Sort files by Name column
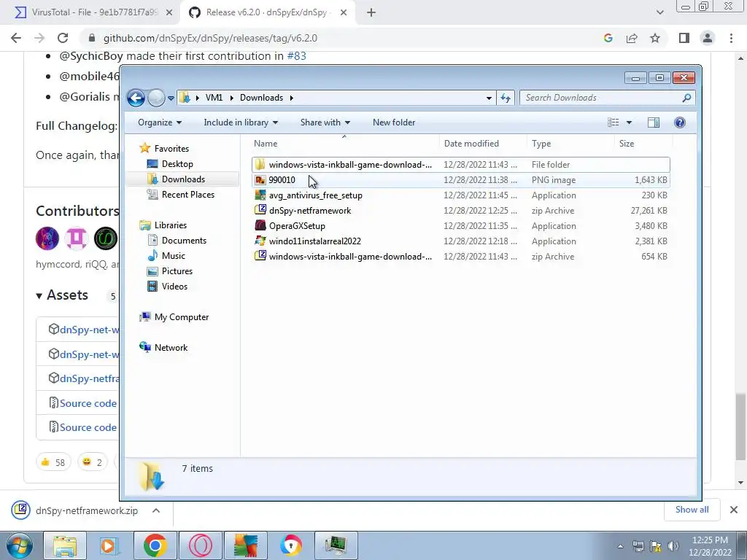This screenshot has width=747, height=560. point(344,144)
